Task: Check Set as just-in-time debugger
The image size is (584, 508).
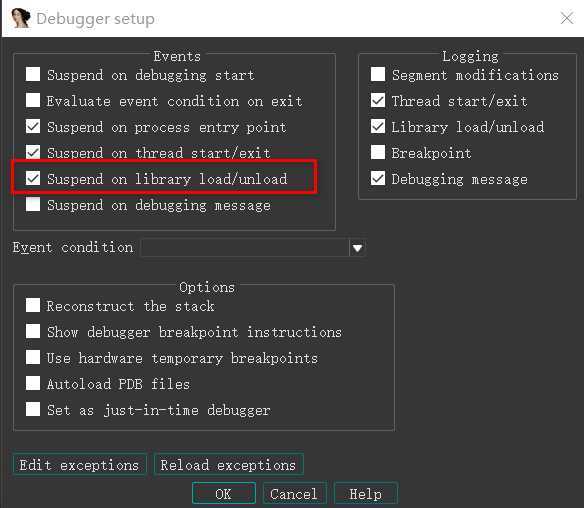Action: [33, 409]
